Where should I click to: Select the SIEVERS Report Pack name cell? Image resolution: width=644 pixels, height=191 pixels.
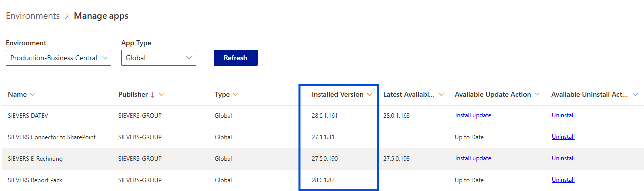pos(35,180)
